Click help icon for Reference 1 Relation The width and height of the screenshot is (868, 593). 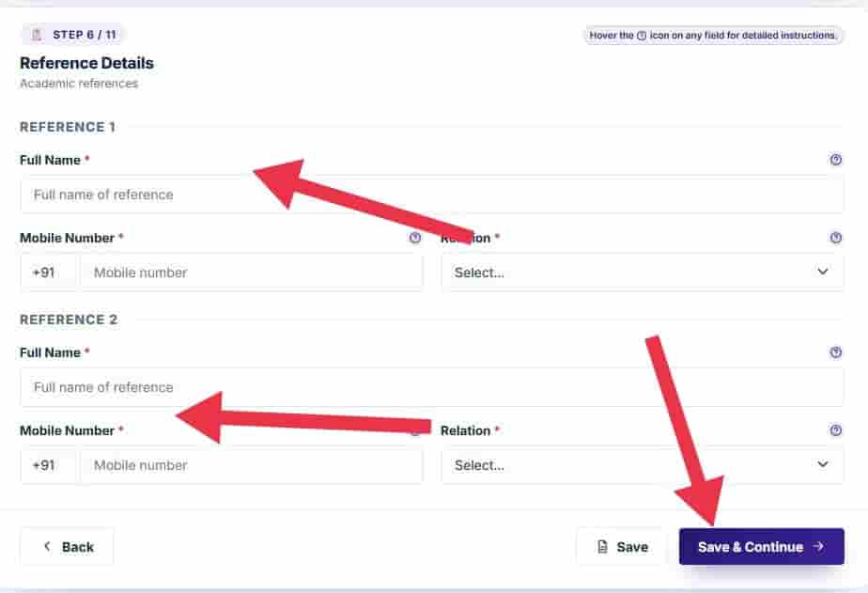click(x=835, y=238)
